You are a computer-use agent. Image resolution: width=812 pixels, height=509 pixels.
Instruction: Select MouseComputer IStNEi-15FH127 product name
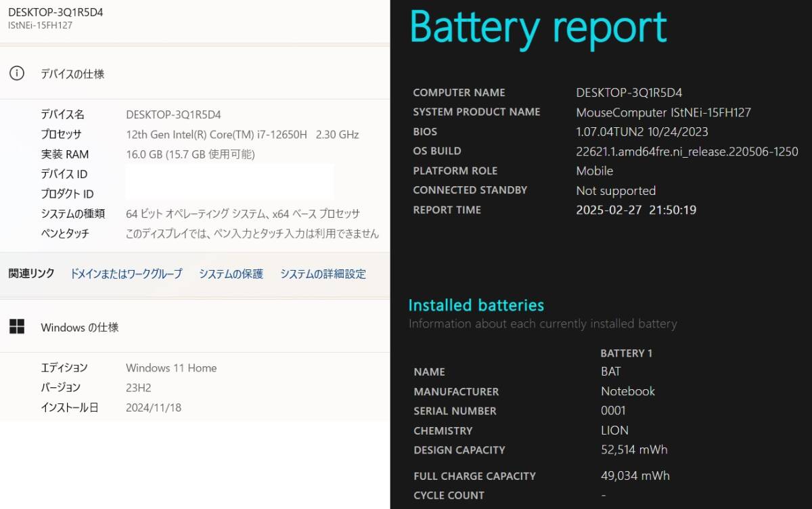tap(664, 112)
